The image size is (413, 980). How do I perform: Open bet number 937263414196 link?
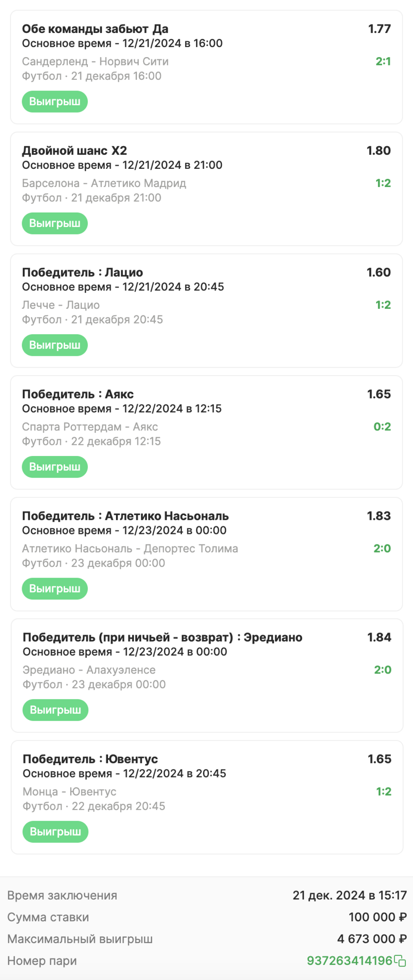pyautogui.click(x=349, y=961)
